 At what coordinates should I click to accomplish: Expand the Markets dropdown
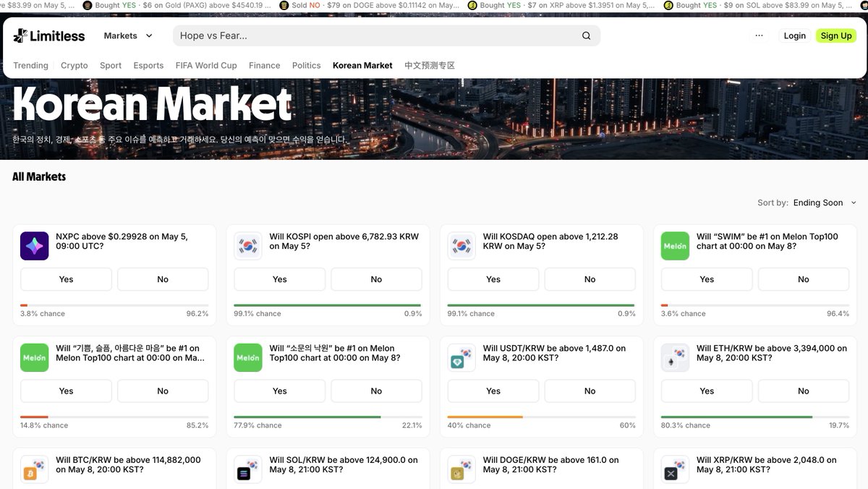click(x=128, y=35)
